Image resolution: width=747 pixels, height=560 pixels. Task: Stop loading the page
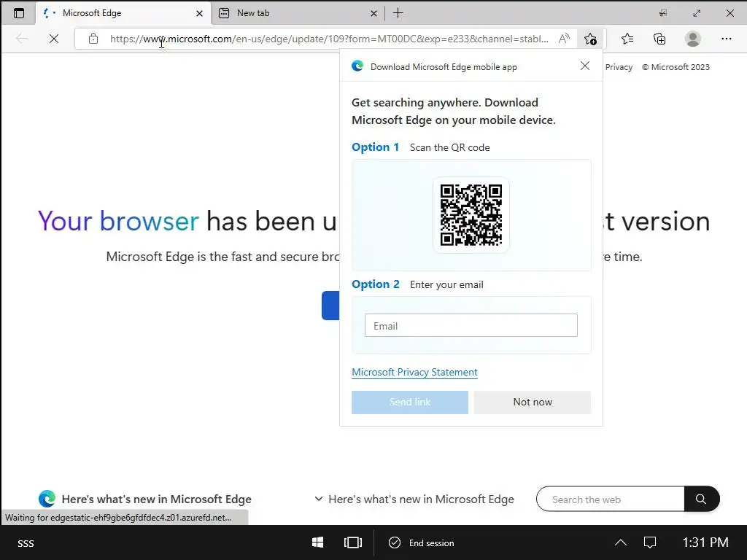tap(54, 39)
